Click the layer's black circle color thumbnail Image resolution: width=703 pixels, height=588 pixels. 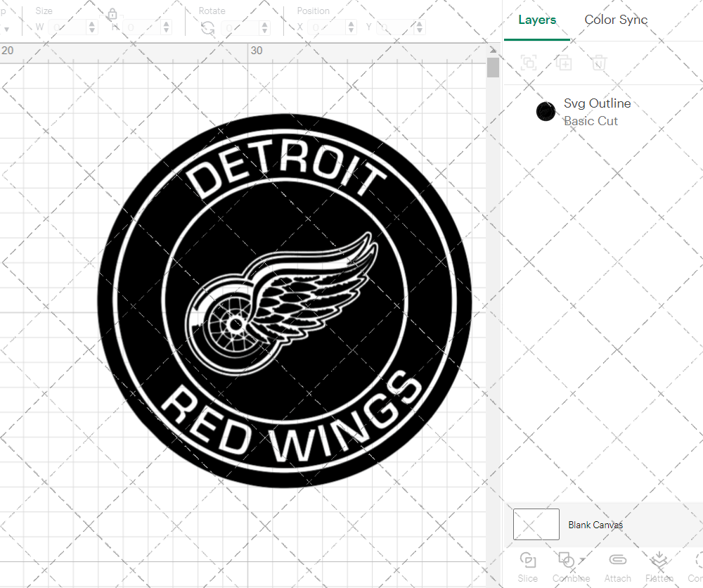[546, 111]
